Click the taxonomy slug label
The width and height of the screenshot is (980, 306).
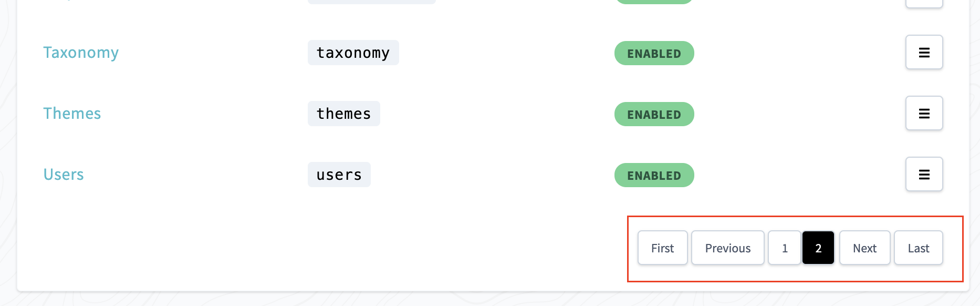[353, 52]
